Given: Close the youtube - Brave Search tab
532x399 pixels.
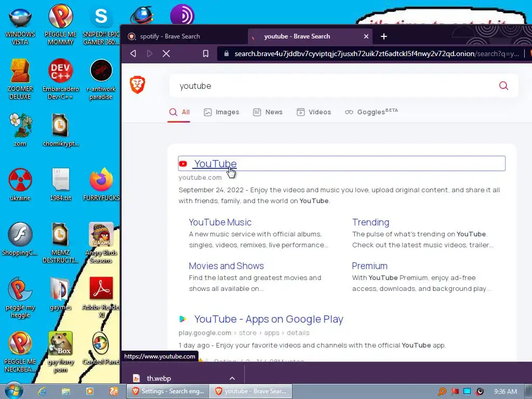Looking at the screenshot, I should point(366,36).
